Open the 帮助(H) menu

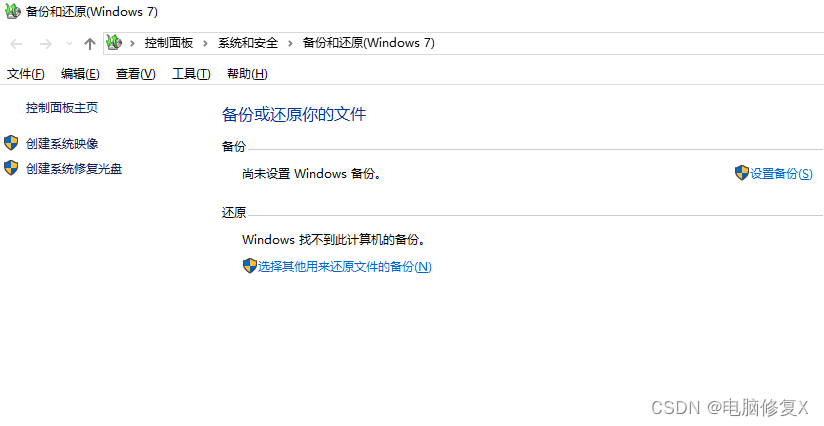coord(247,74)
